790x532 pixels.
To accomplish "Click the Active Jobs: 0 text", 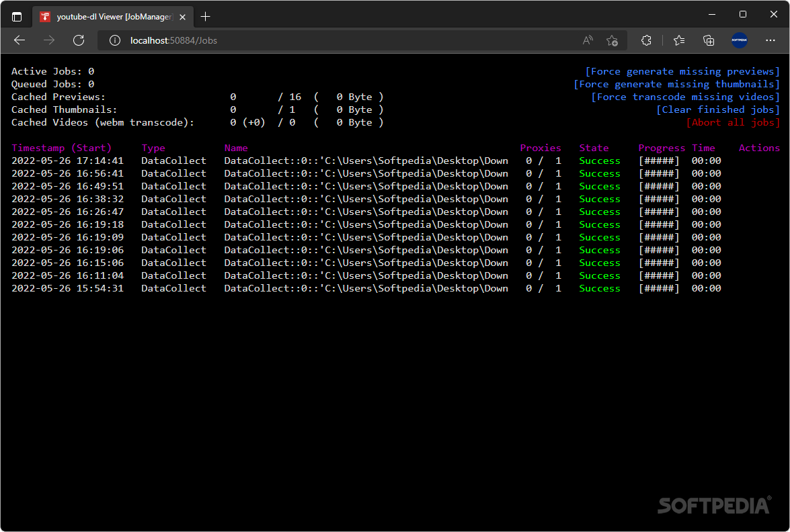I will (x=53, y=71).
